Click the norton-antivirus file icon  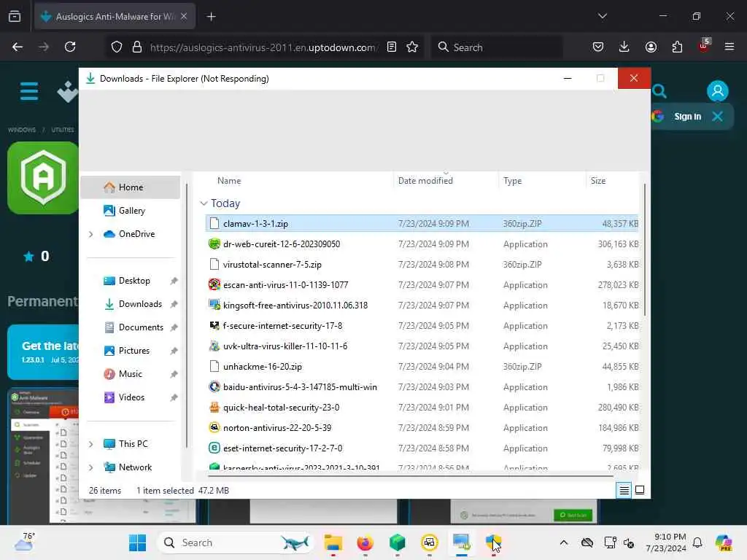click(x=214, y=428)
